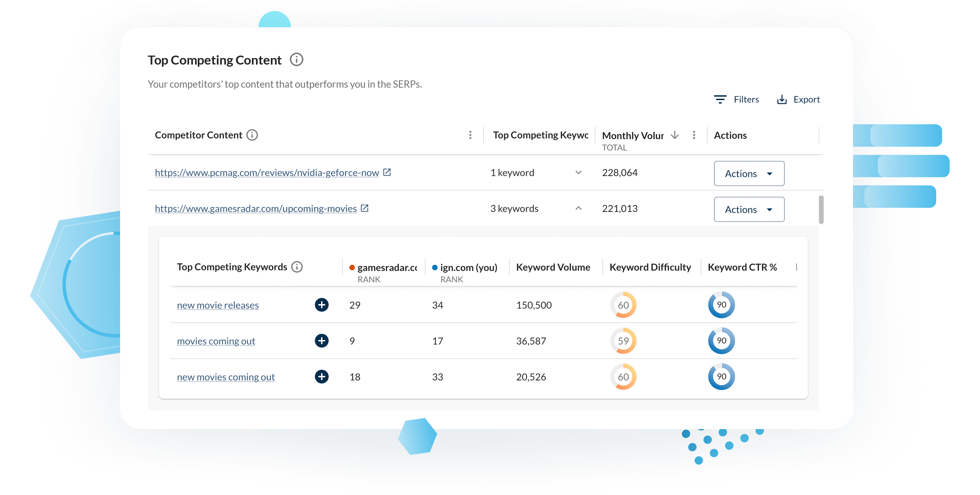
Task: View the Competitor Content column info
Action: [x=252, y=135]
